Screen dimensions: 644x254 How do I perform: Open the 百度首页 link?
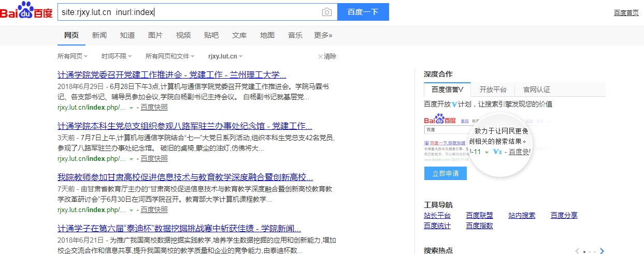[x=626, y=12]
